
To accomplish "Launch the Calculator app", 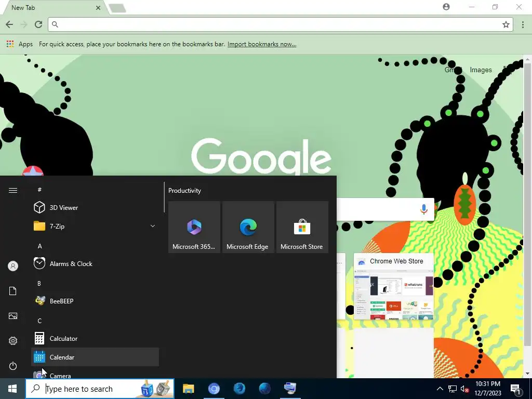I will click(95, 339).
